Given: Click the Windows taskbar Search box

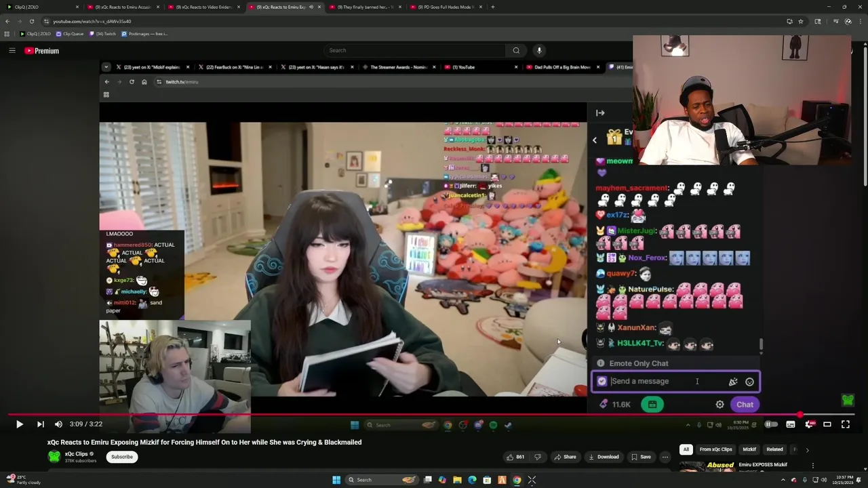Looking at the screenshot, I should [x=382, y=480].
